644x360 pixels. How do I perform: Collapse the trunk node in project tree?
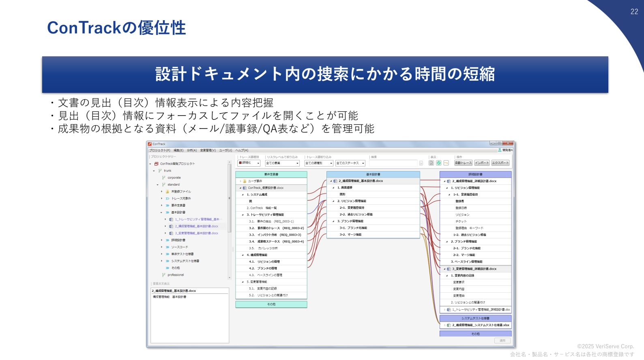click(x=154, y=171)
